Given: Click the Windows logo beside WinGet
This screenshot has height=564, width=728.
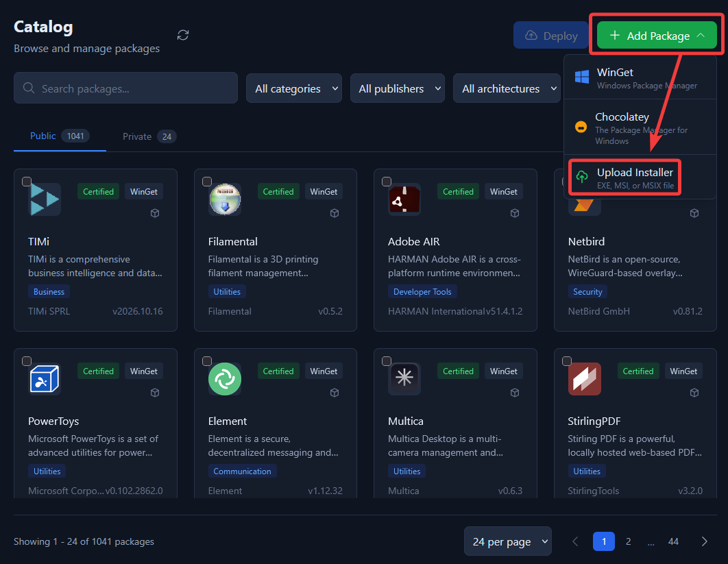Looking at the screenshot, I should [582, 77].
